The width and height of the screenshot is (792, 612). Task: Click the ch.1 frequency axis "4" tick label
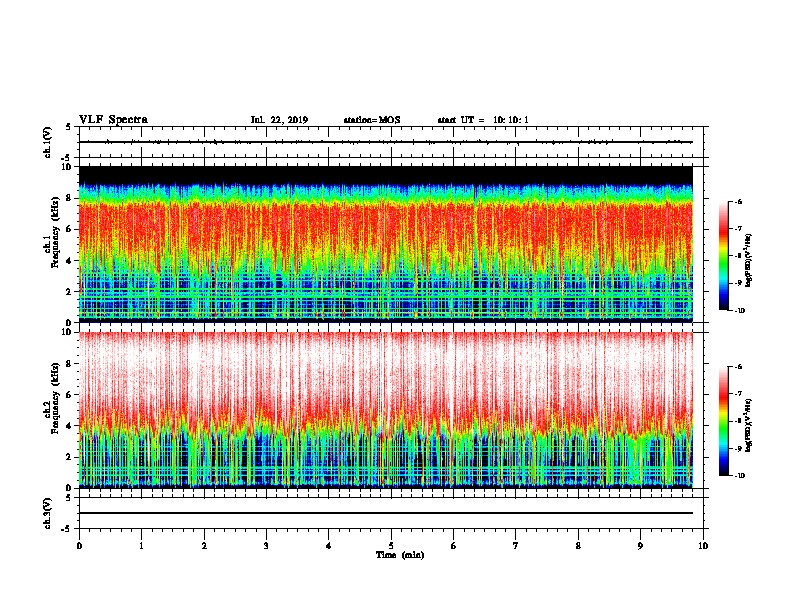(x=70, y=261)
